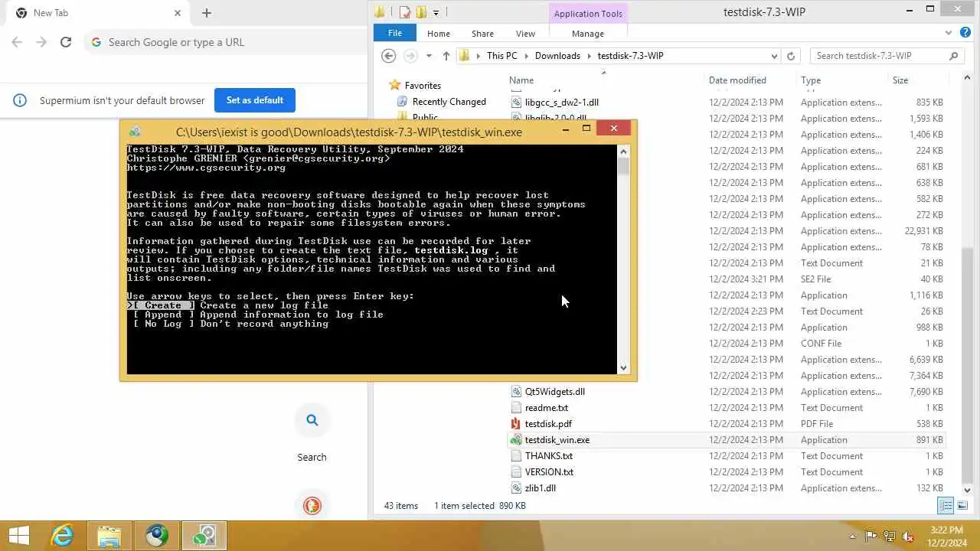980x551 pixels.
Task: Select the libgcc_s_dw2-1.dll file
Action: [x=562, y=103]
